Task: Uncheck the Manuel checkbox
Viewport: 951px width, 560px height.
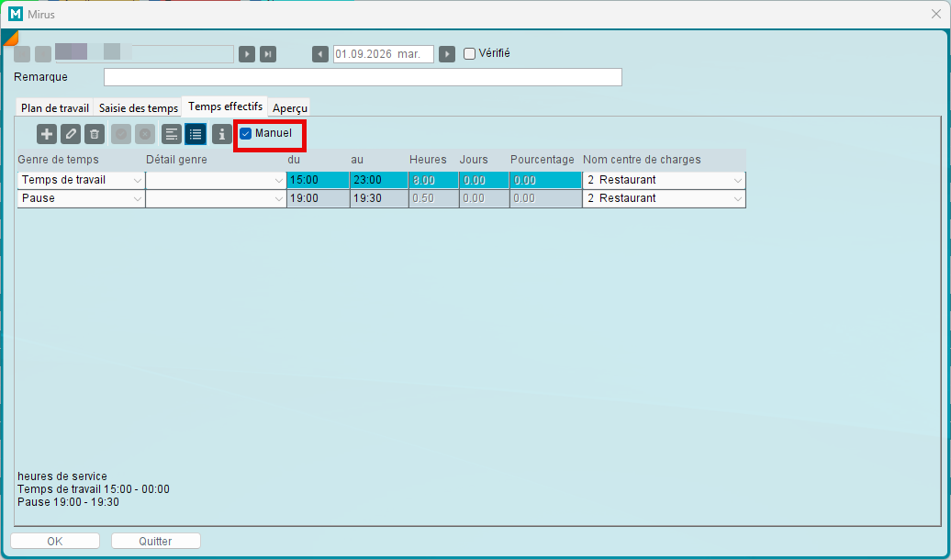Action: 246,133
